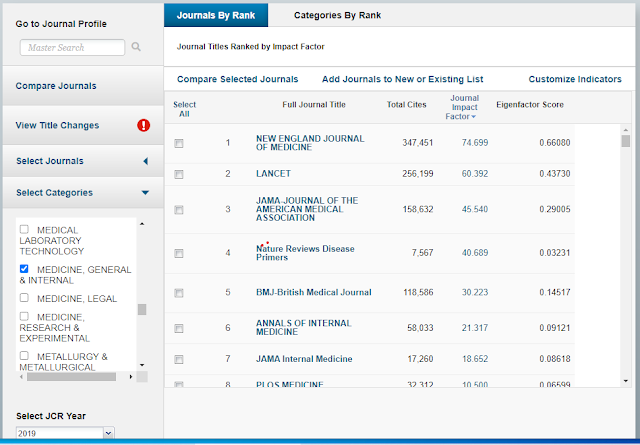
Task: Click Eigenfactor value 0.08618
Action: [x=555, y=359]
